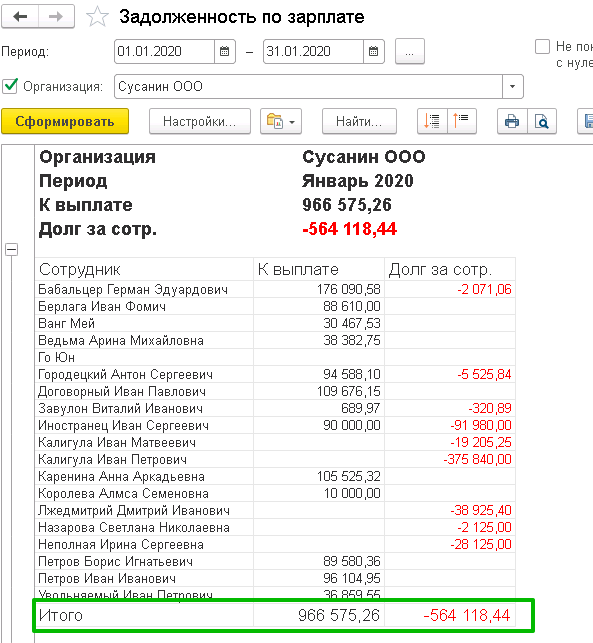Open report variants dropdown button
The image size is (593, 643).
[x=281, y=121]
